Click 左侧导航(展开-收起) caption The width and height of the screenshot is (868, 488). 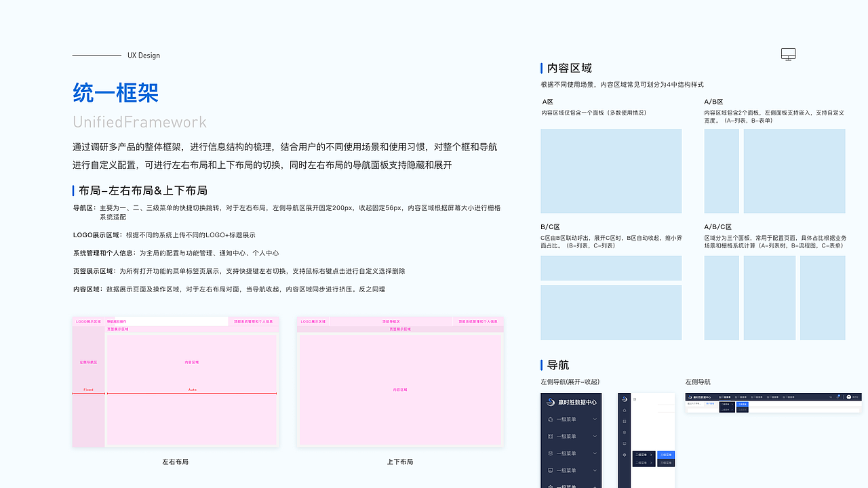point(570,382)
